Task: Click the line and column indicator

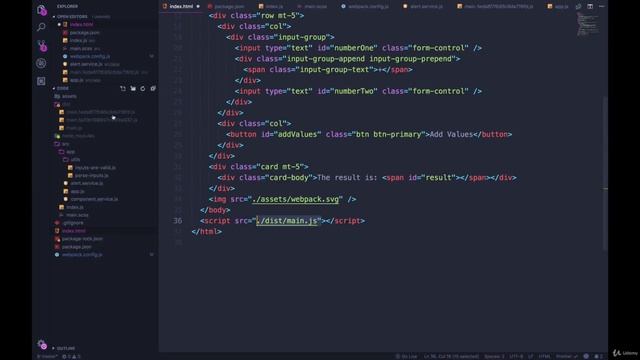Action: [x=451, y=356]
